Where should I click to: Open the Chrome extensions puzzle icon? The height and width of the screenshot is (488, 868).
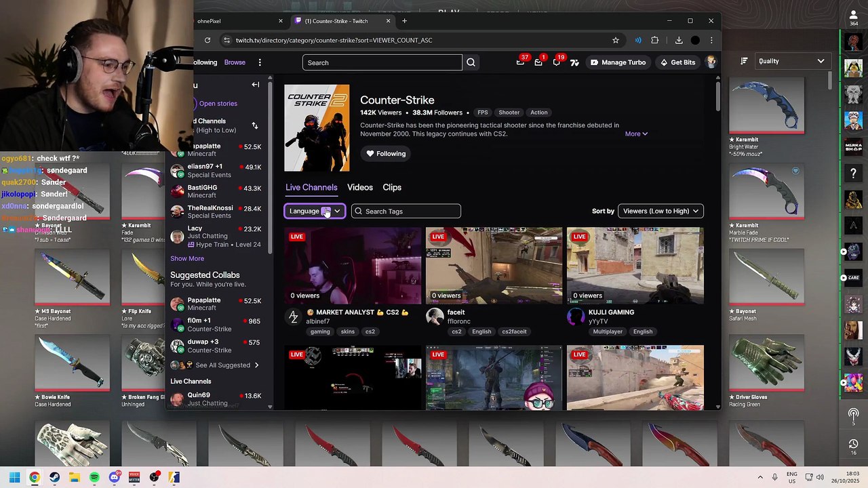coord(655,40)
